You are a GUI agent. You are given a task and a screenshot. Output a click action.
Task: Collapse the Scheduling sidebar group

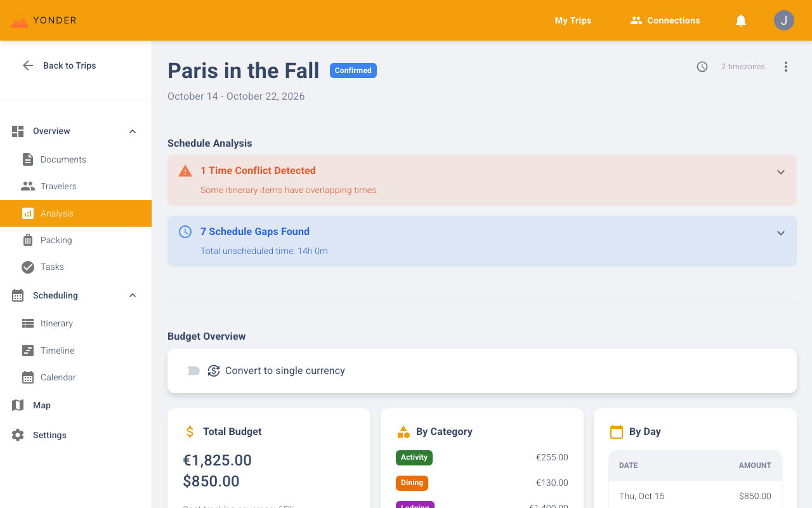point(132,295)
